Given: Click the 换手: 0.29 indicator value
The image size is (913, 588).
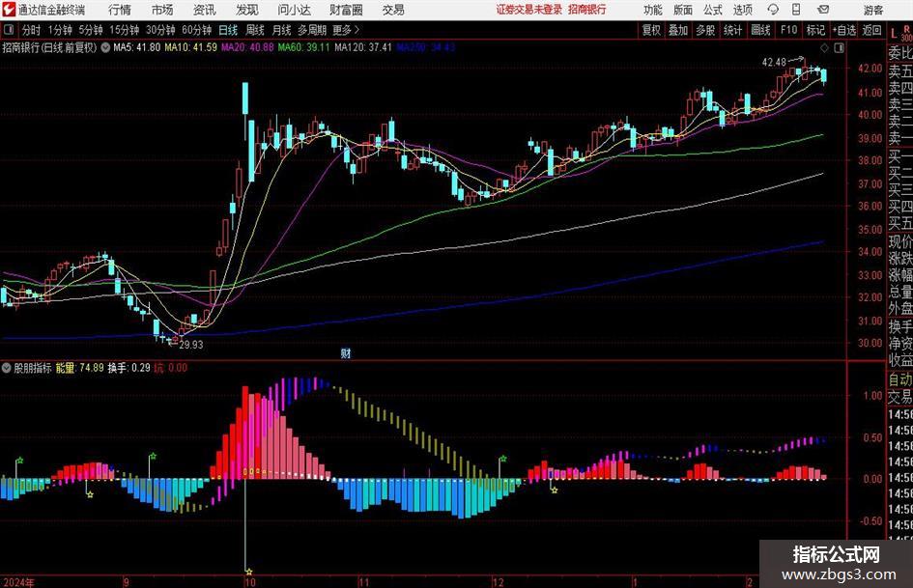Looking at the screenshot, I should coord(129,368).
